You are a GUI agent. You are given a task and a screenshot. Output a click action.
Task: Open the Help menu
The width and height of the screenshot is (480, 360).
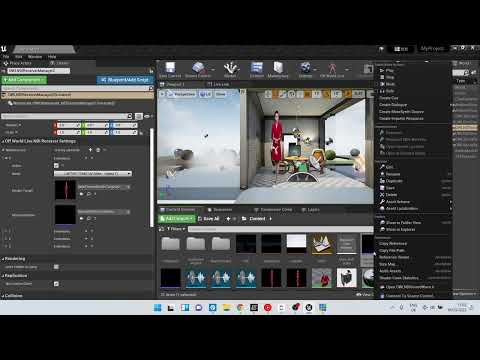click(52, 57)
